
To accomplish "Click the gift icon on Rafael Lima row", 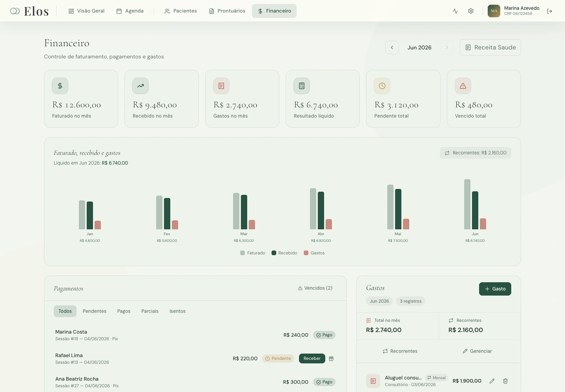I will pos(331,359).
